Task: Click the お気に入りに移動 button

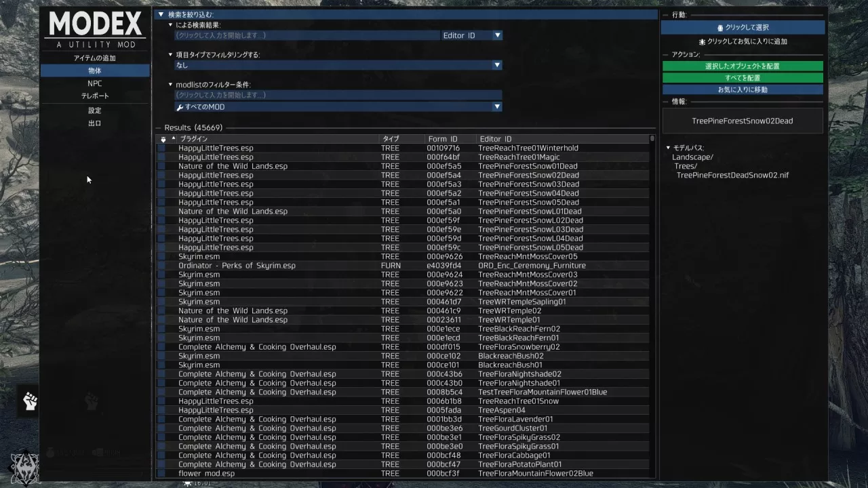Action: click(743, 89)
